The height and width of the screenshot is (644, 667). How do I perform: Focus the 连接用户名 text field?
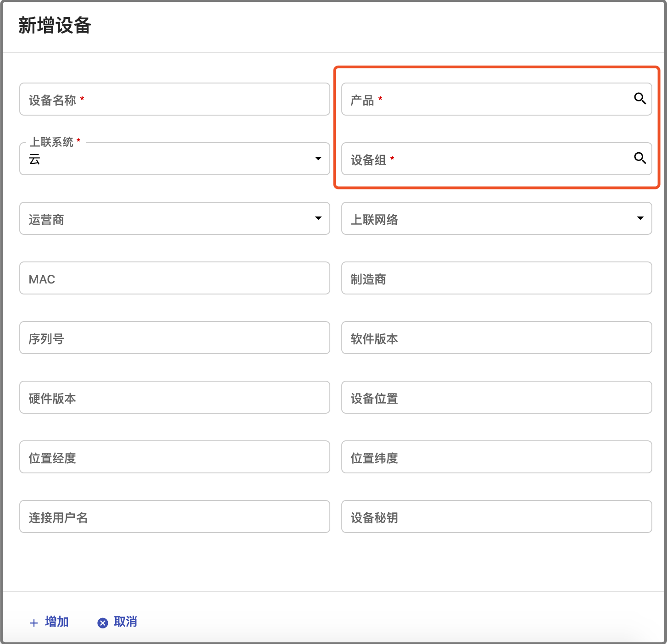pos(174,516)
